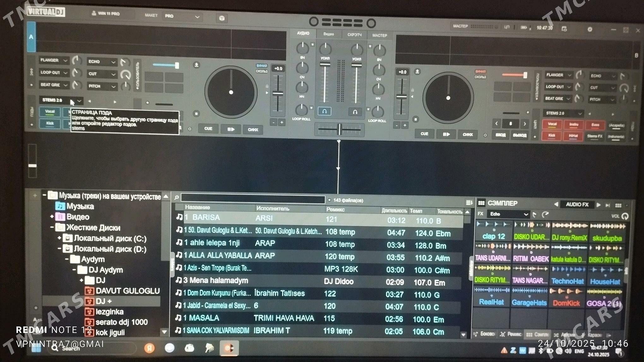The height and width of the screenshot is (362, 644).
Task: Open the PRO layout dropdown
Action: tap(182, 16)
